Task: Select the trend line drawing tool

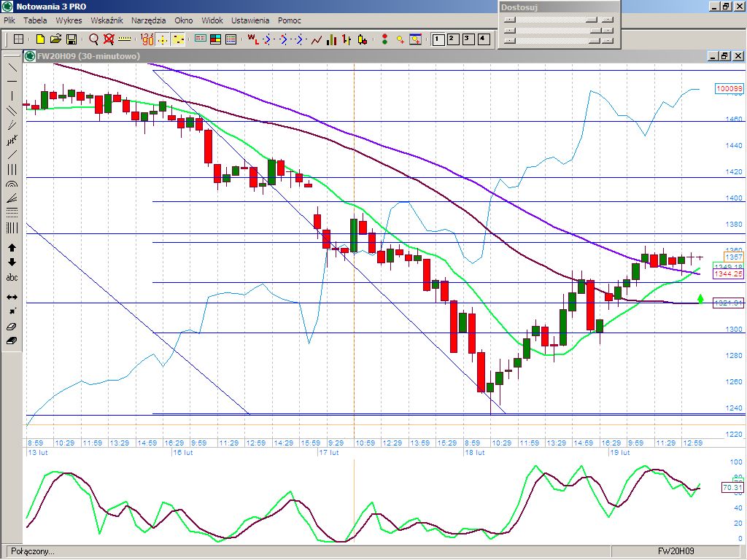Action: [x=12, y=68]
